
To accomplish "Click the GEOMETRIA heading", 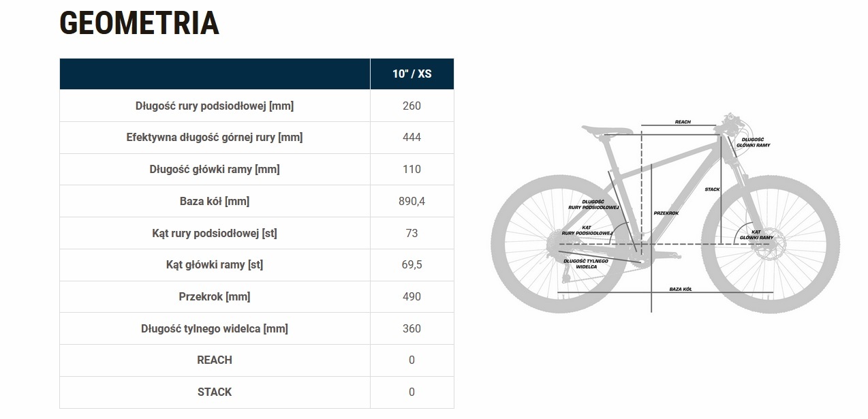I will [x=140, y=23].
